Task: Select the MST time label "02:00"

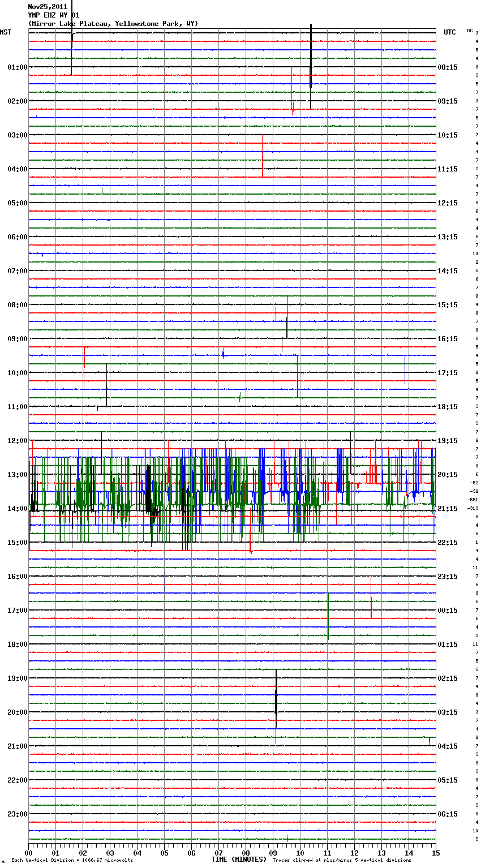Action: tap(18, 101)
